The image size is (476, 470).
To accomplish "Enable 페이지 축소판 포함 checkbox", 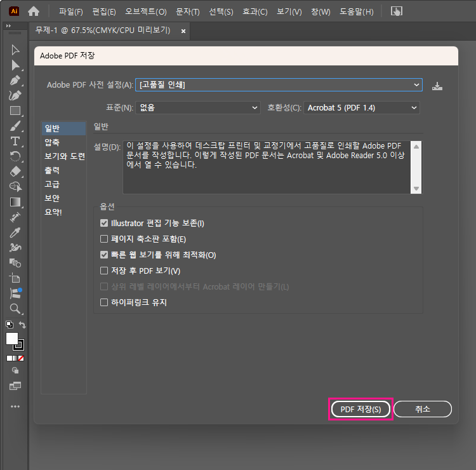I will tap(105, 239).
